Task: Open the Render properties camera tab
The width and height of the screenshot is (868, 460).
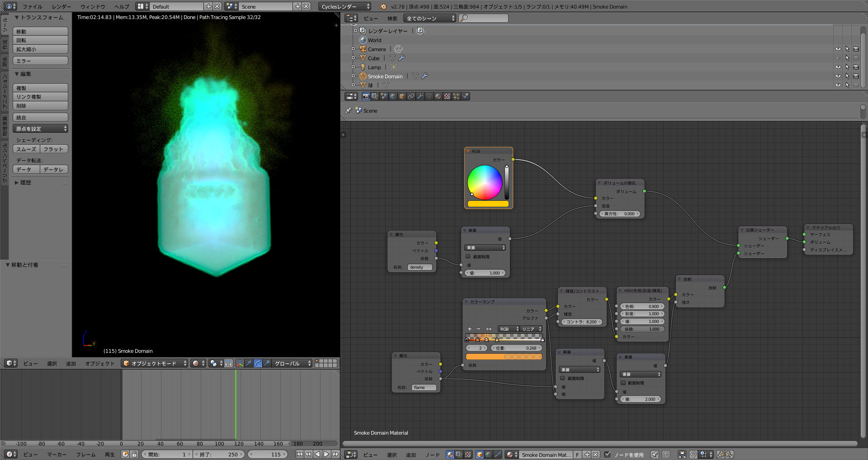Action: point(366,96)
